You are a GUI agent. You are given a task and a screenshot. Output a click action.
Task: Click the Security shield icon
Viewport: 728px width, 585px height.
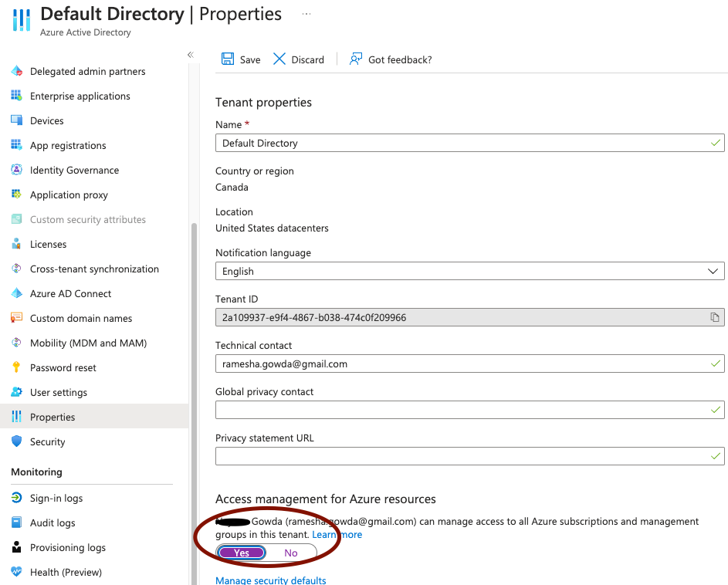[17, 441]
